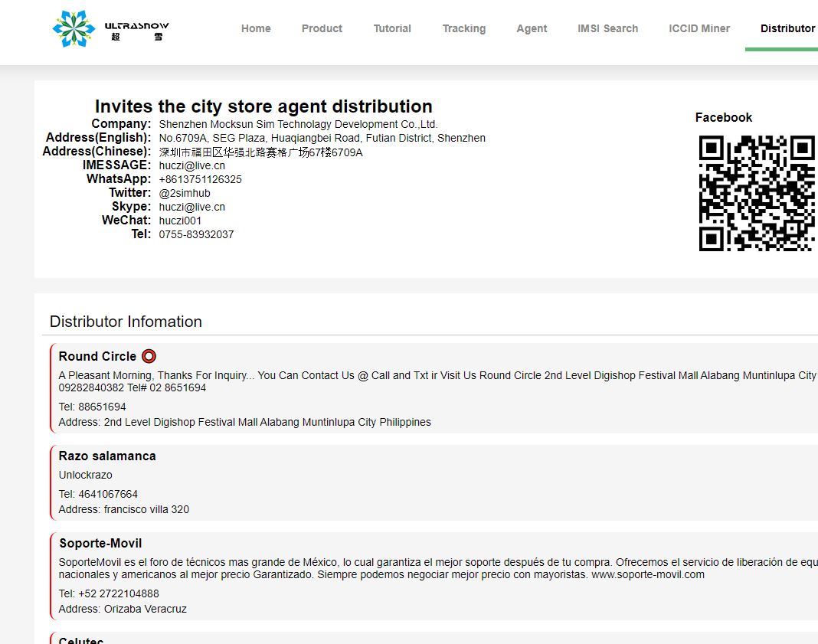Screen dimensions: 818x644
Task: Click the Facebook heading above the QR code
Action: point(724,117)
